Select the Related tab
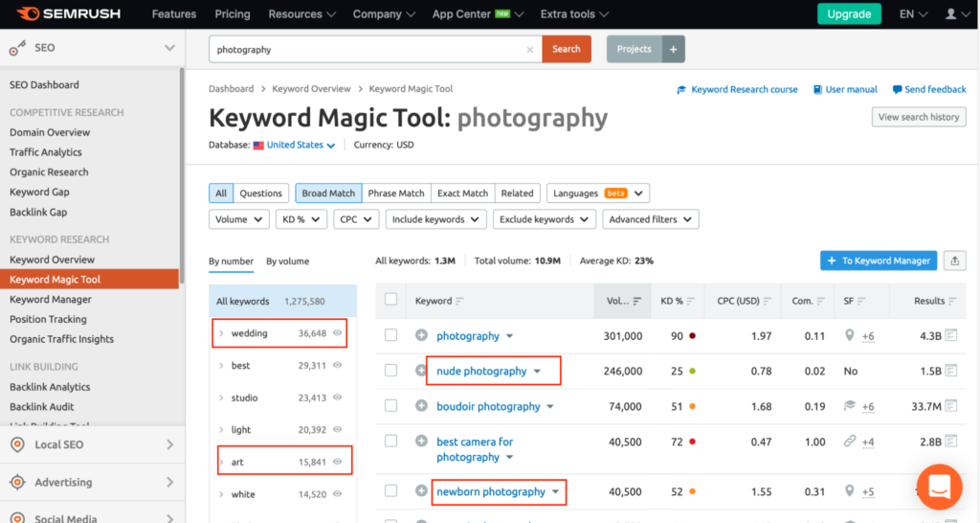Viewport: 980px width, 523px height. click(518, 193)
